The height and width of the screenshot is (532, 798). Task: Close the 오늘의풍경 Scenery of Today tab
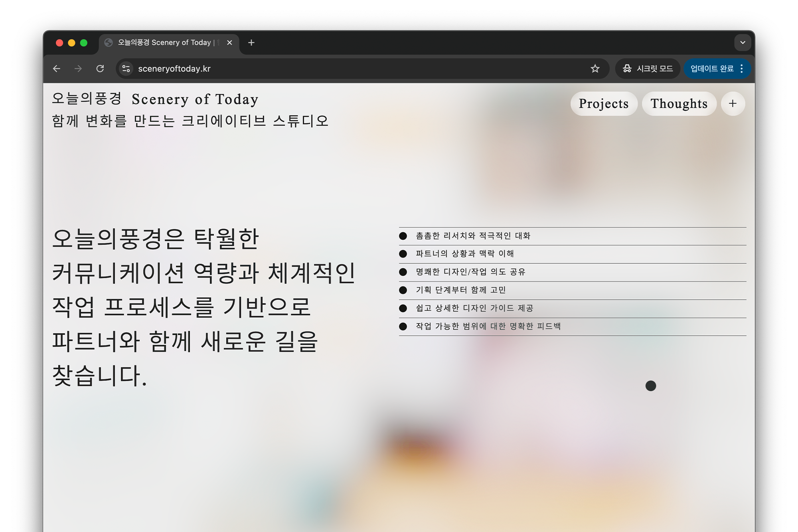click(x=229, y=43)
